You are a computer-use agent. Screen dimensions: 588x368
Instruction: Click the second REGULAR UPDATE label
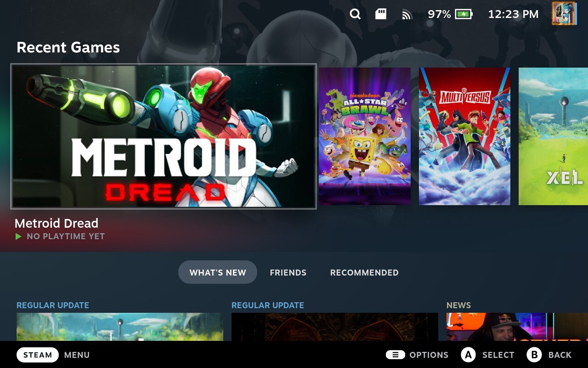pyautogui.click(x=268, y=305)
